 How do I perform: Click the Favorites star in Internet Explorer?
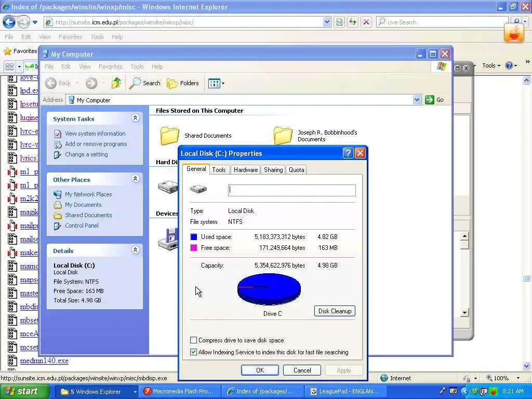pyautogui.click(x=7, y=51)
